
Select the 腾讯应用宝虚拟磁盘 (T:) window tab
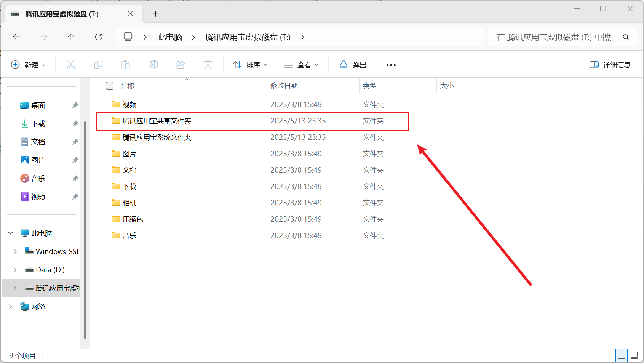pyautogui.click(x=74, y=14)
